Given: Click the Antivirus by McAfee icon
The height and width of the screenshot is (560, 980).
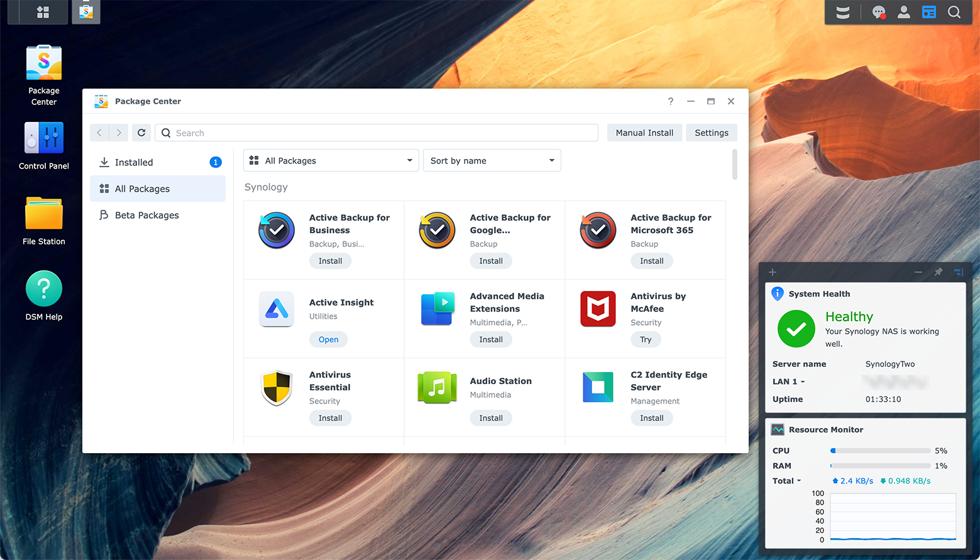Looking at the screenshot, I should pos(598,309).
